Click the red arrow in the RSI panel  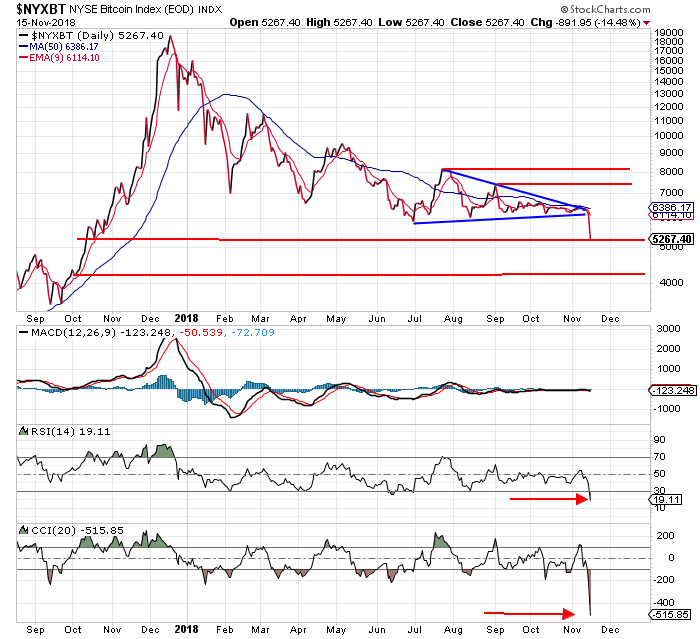[549, 498]
